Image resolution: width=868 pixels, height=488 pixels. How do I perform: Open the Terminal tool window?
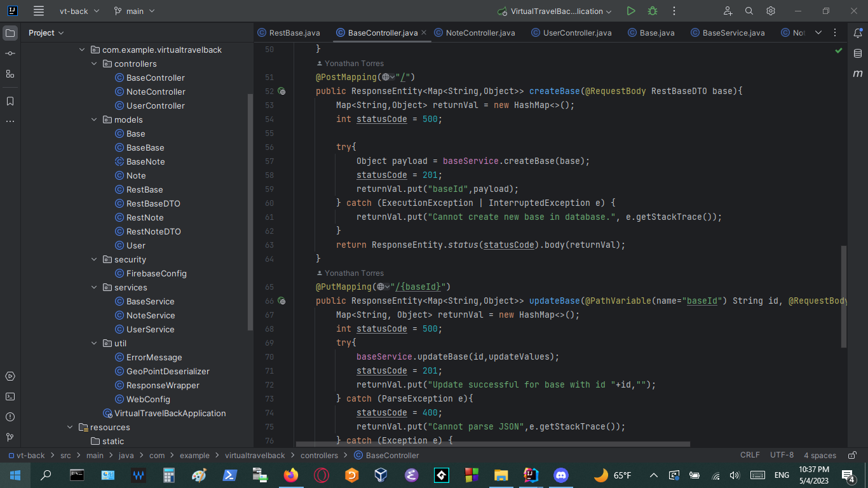pyautogui.click(x=10, y=396)
